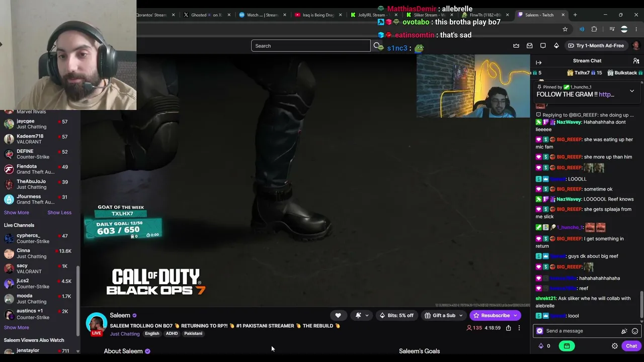644x362 pixels.
Task: Focus the Send a message field
Action: tap(586, 331)
